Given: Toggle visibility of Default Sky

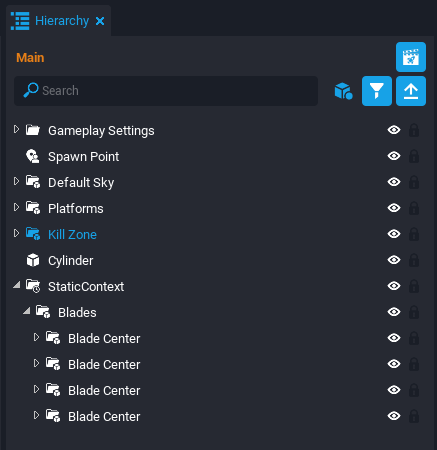Looking at the screenshot, I should pos(394,182).
